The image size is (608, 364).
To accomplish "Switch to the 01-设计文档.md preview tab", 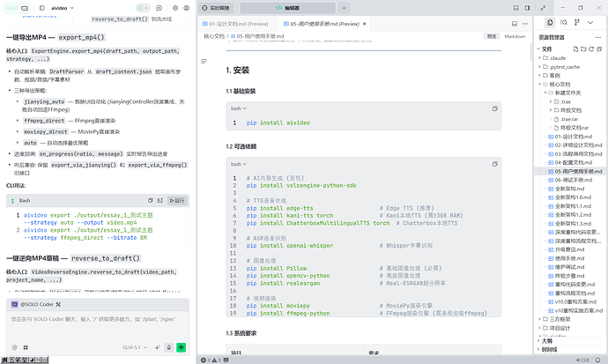I will pos(246,22).
